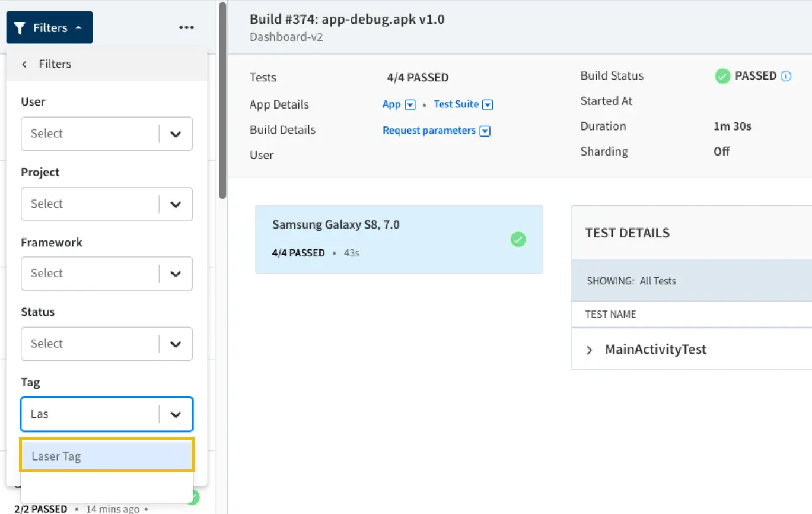Expand the Request parameters arrow icon
The width and height of the screenshot is (812, 514).
coord(485,131)
